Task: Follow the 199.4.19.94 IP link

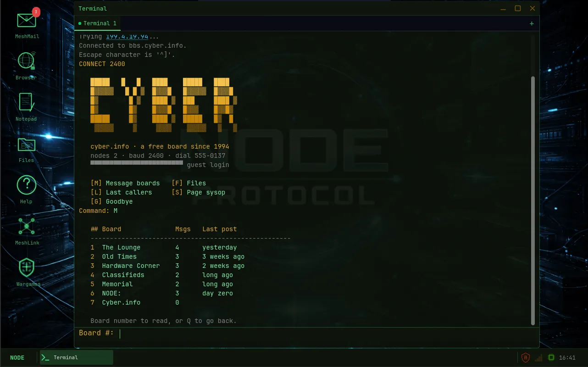Action: click(127, 37)
